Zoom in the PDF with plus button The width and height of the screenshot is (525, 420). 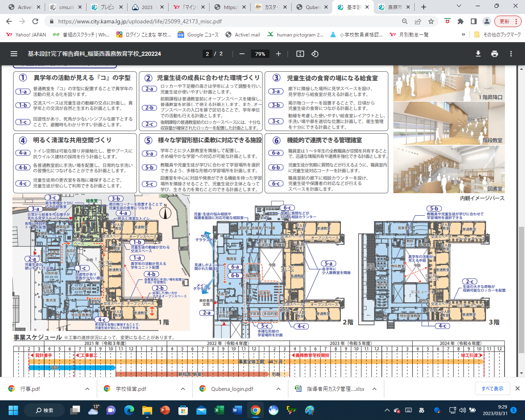pos(278,54)
